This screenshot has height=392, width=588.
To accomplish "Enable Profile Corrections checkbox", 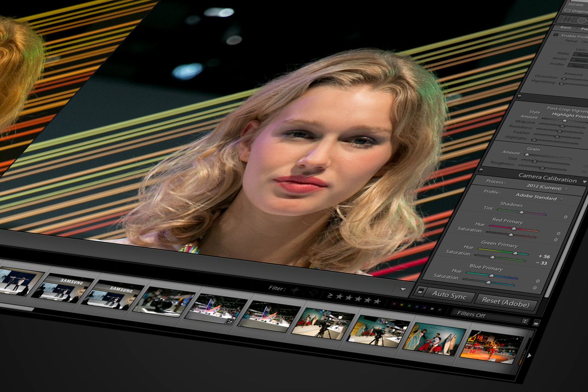I will (556, 34).
